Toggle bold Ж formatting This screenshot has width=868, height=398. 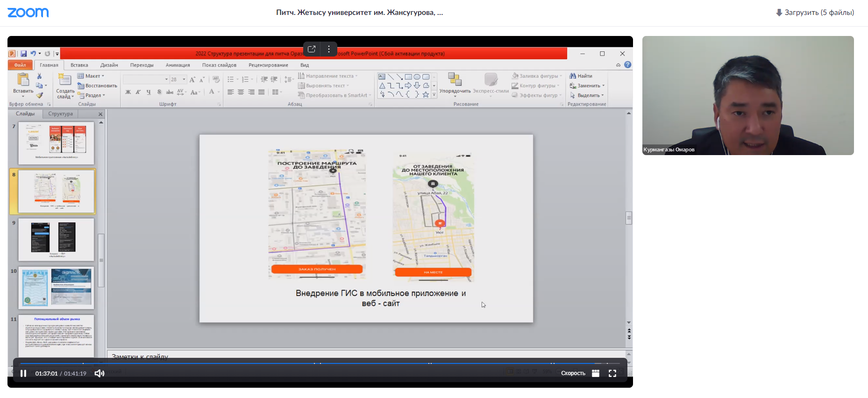(128, 92)
